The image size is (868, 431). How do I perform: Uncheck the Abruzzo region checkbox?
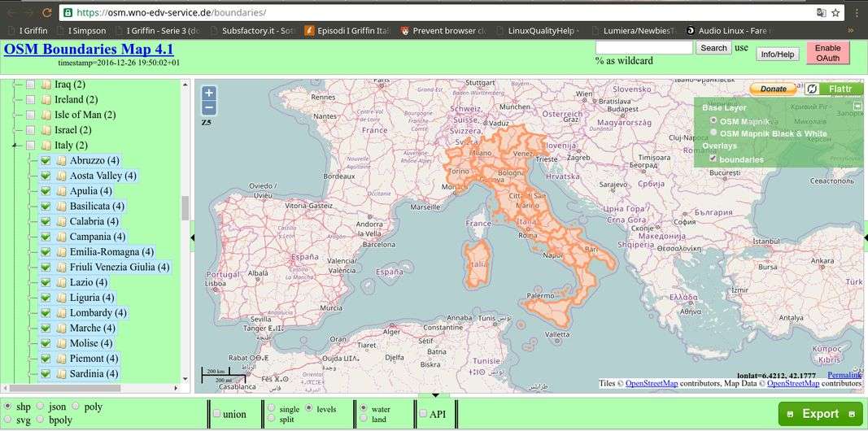click(x=46, y=161)
